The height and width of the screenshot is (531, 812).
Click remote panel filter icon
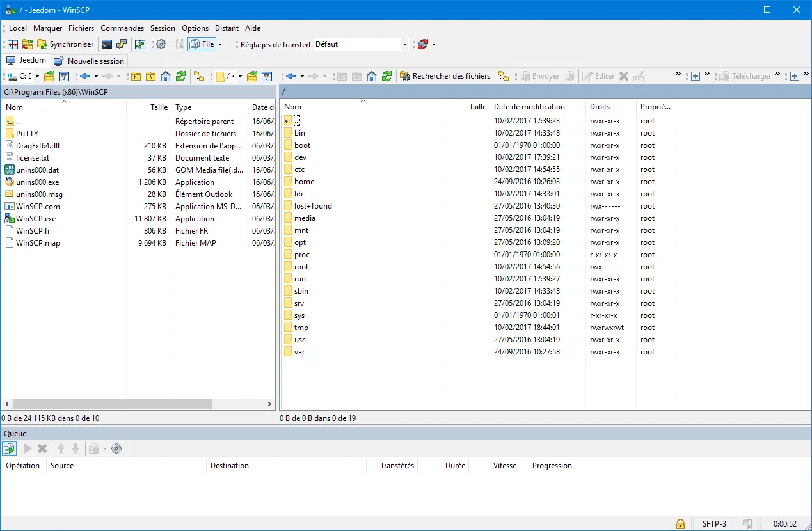point(267,76)
